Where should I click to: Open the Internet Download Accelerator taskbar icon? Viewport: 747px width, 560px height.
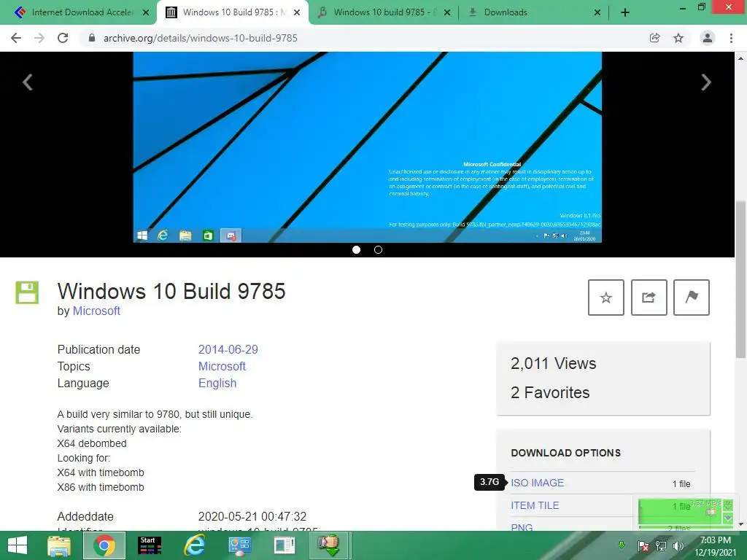coord(330,545)
